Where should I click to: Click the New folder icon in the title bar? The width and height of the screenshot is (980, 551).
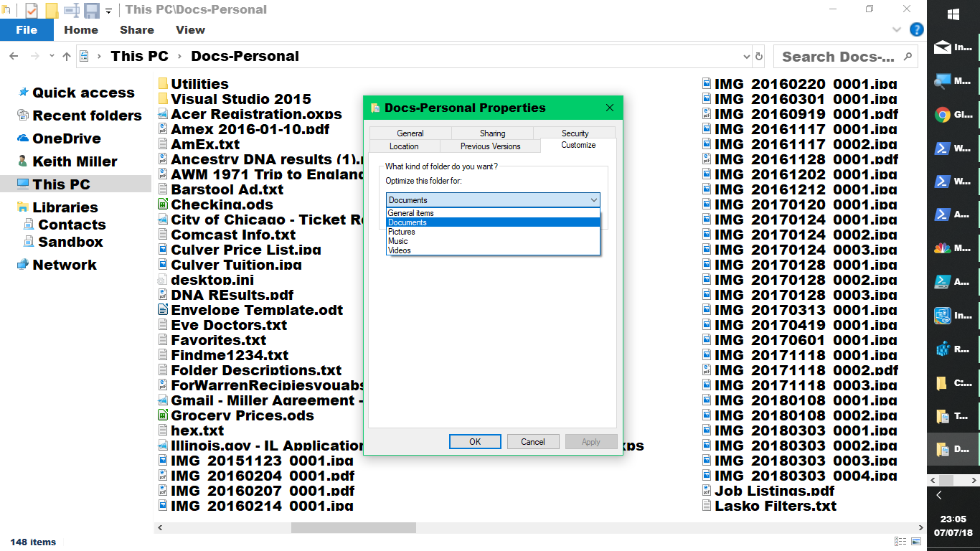click(x=52, y=10)
